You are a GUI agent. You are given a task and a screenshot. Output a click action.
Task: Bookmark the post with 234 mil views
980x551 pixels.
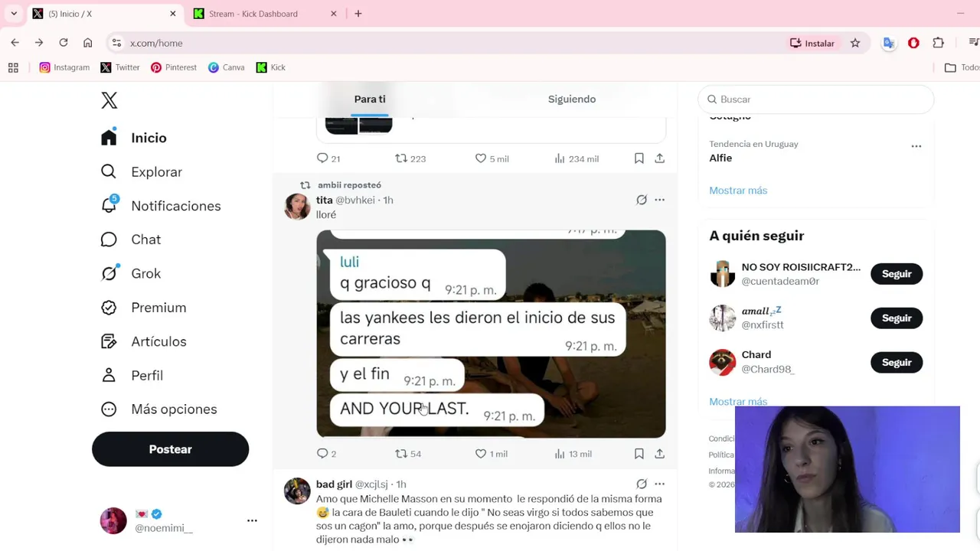point(639,158)
